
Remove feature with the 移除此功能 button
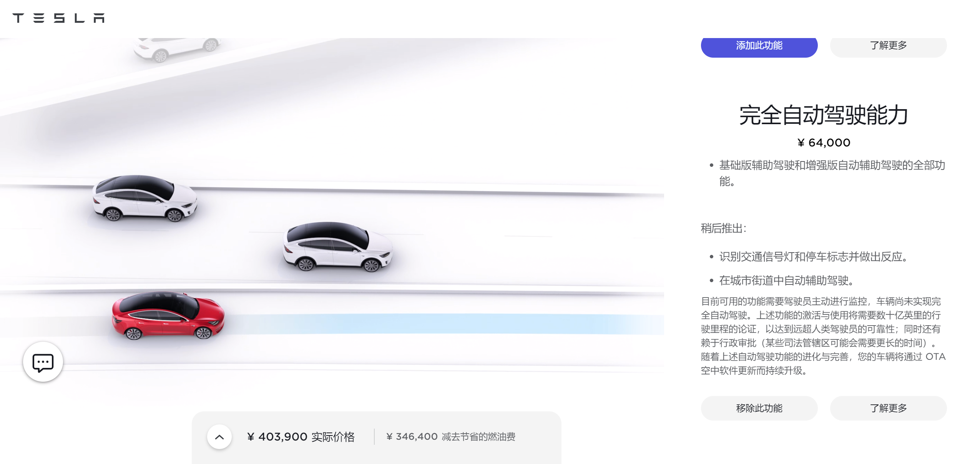(x=759, y=408)
